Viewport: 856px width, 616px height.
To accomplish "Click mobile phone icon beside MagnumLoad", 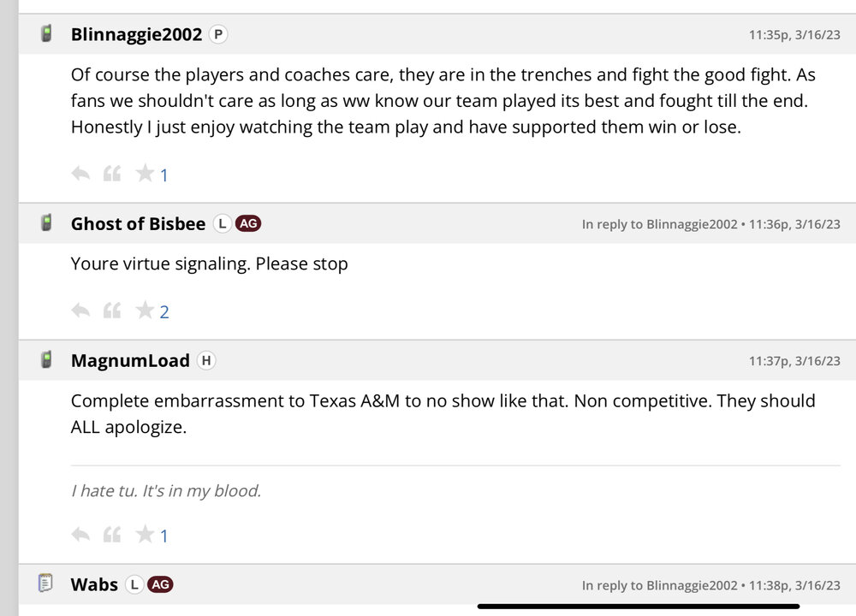I will pyautogui.click(x=46, y=360).
